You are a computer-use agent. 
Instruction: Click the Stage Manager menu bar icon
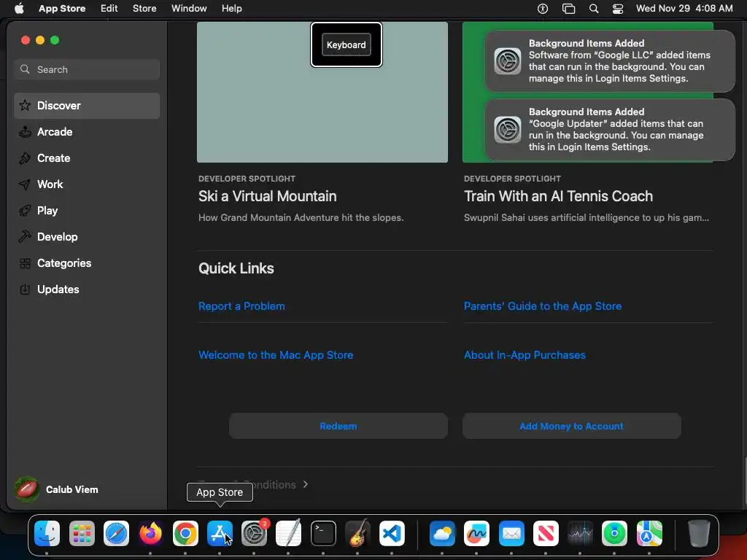point(568,8)
